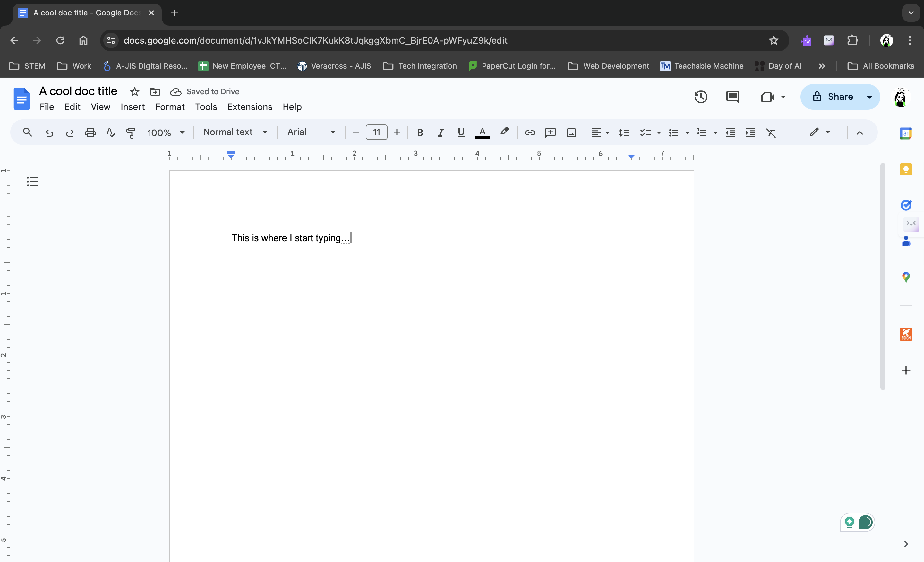924x562 pixels.
Task: Toggle bold formatting
Action: click(420, 132)
